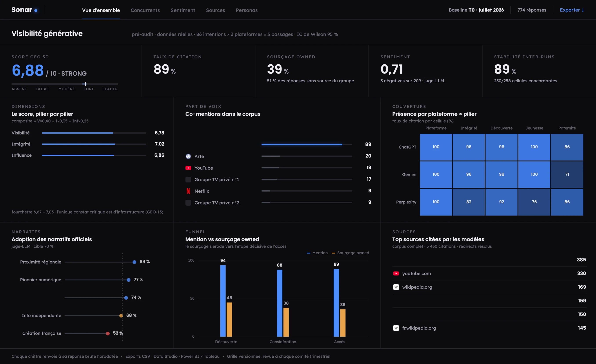
Task: Click the 6,88 score value
Action: 28,70
